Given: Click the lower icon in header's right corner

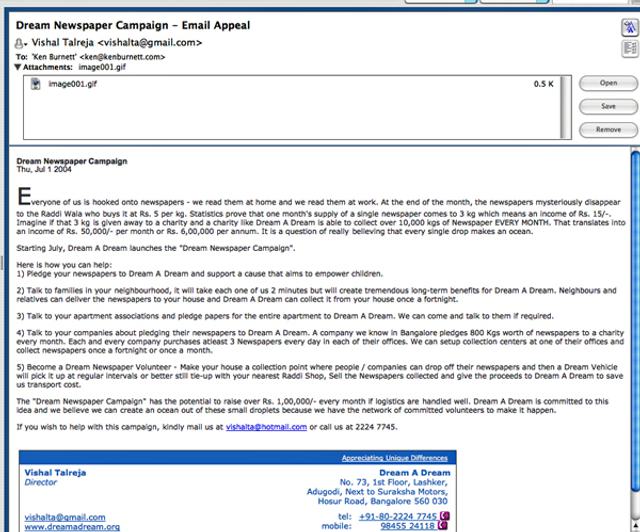Looking at the screenshot, I should pyautogui.click(x=629, y=48).
